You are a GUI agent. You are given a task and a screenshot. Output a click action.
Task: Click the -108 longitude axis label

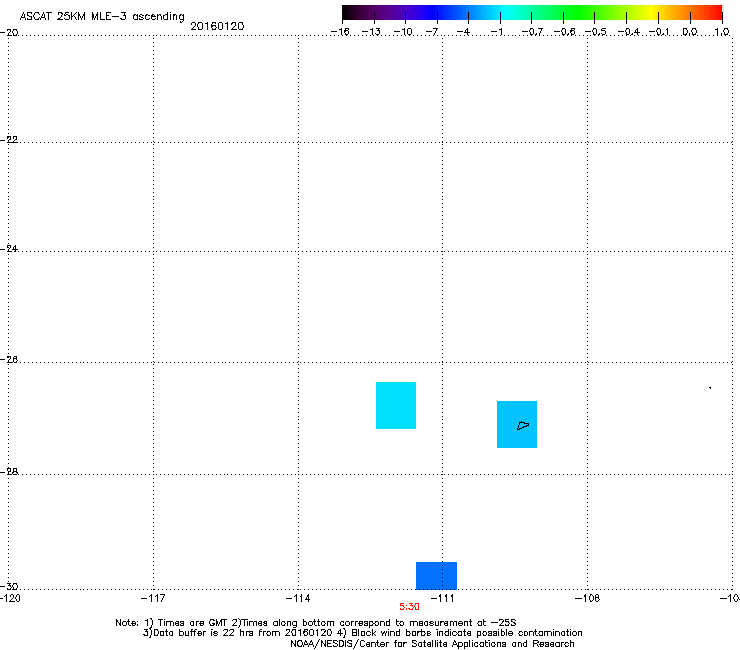coord(587,599)
